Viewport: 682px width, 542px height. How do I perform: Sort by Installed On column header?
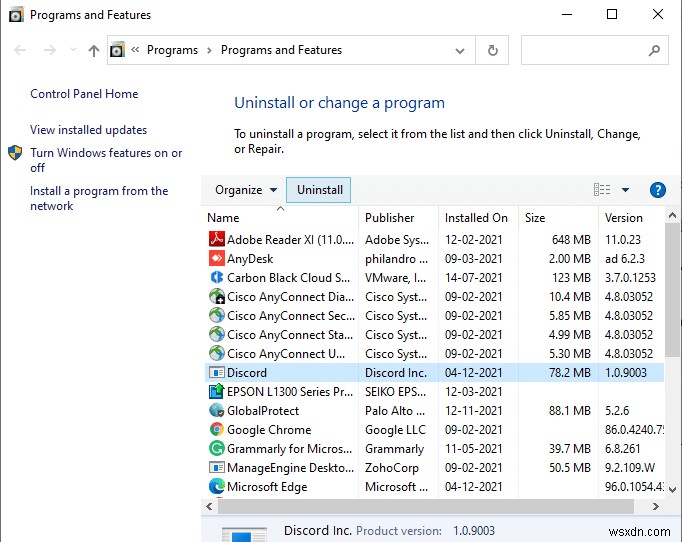click(x=478, y=217)
